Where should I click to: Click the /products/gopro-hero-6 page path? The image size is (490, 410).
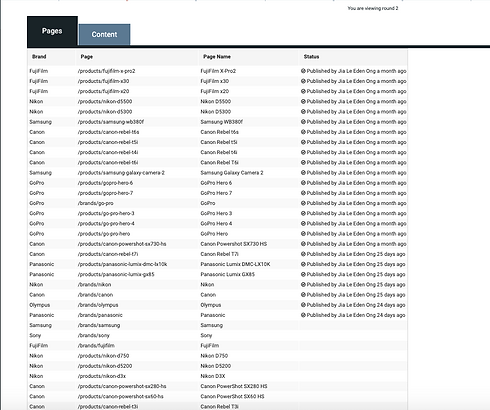[x=105, y=183]
